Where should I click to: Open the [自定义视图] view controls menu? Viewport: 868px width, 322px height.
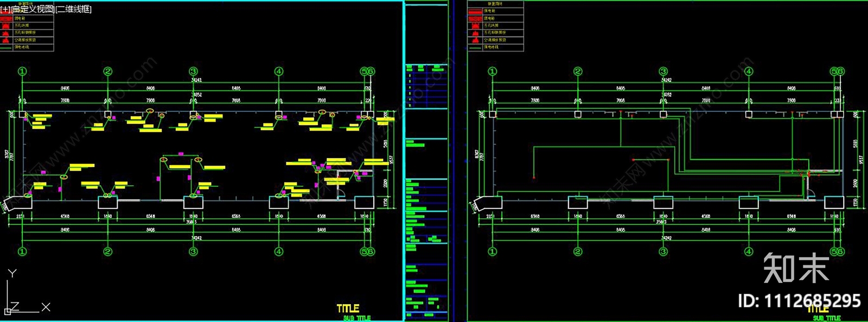coord(33,9)
